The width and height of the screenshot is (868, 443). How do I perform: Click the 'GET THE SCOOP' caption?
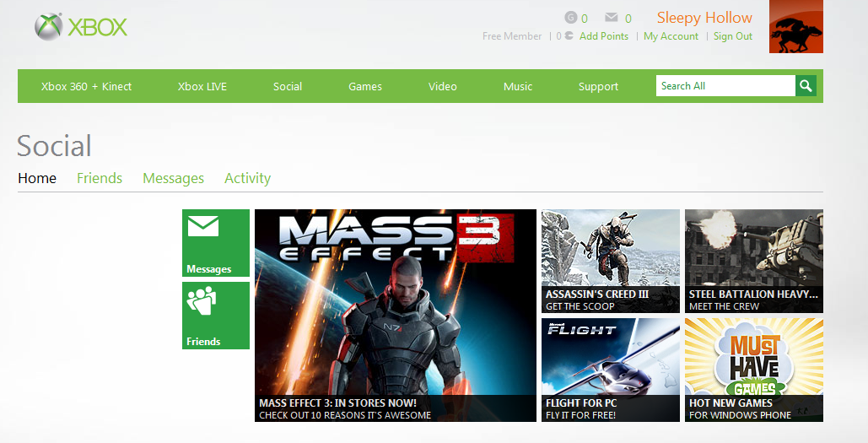[580, 306]
